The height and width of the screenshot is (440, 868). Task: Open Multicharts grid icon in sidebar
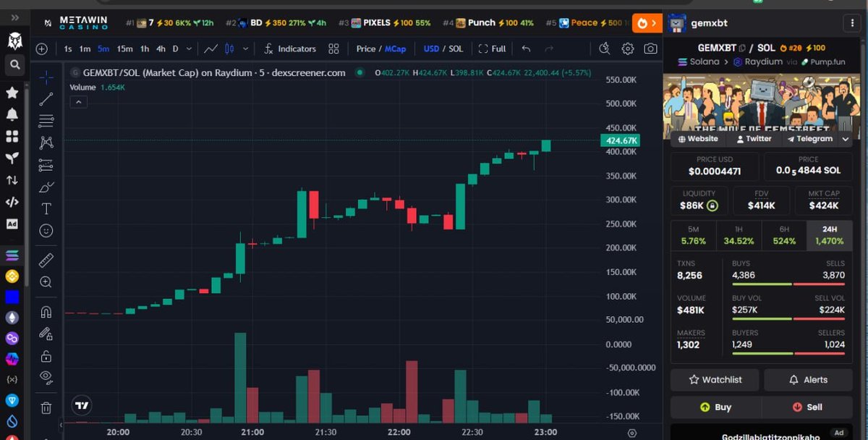(x=12, y=136)
